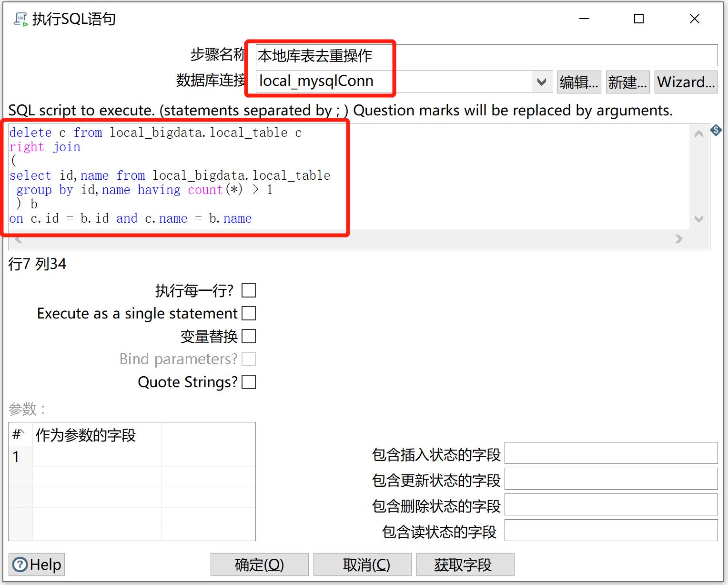Enable the 变量替换 checkbox
728x585 pixels.
coord(249,336)
